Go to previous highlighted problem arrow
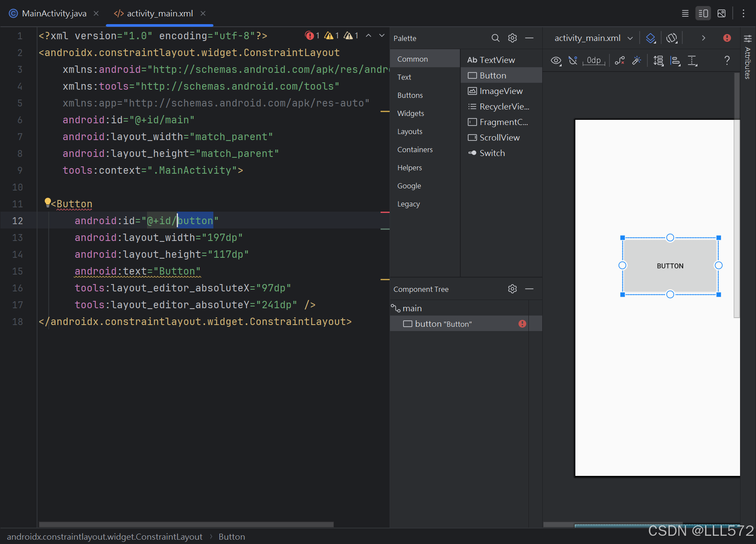Image resolution: width=756 pixels, height=544 pixels. (x=369, y=35)
